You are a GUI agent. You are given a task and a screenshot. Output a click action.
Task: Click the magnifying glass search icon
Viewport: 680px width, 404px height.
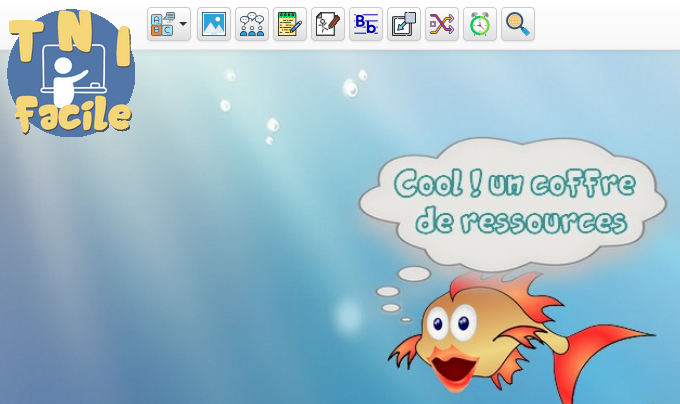518,25
